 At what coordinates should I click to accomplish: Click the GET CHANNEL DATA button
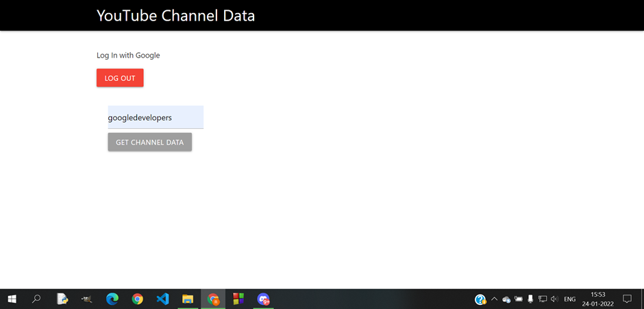tap(150, 143)
